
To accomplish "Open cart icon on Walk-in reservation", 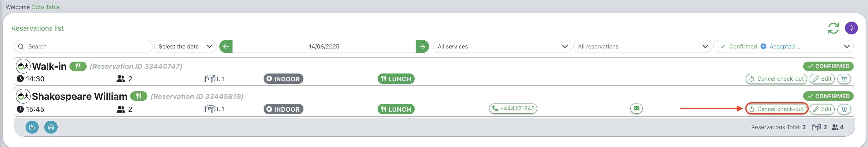I will point(844,79).
